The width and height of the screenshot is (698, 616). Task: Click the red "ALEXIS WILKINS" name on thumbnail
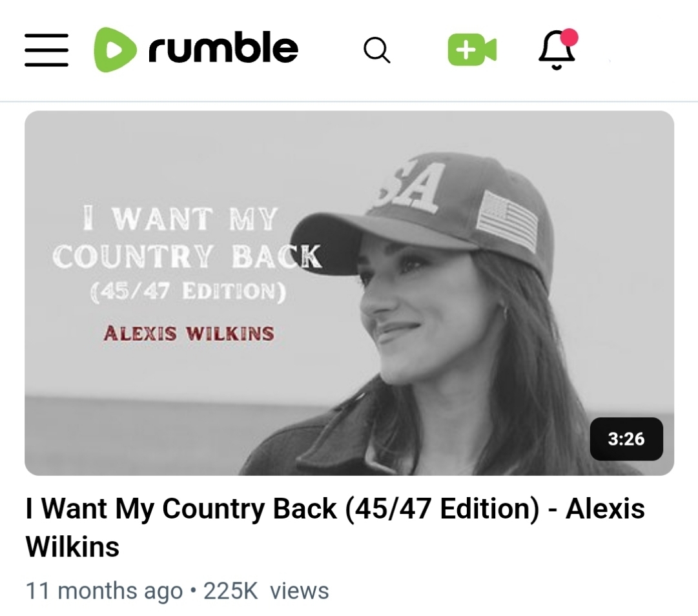pyautogui.click(x=189, y=333)
